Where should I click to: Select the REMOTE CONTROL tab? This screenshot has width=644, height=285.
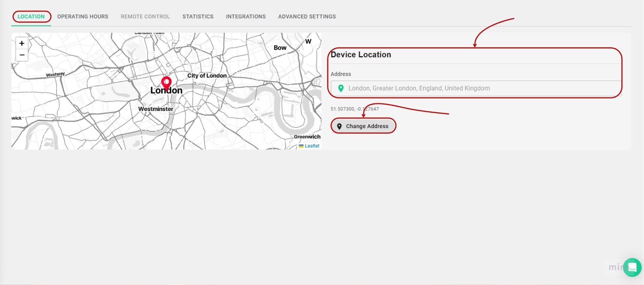pos(145,16)
